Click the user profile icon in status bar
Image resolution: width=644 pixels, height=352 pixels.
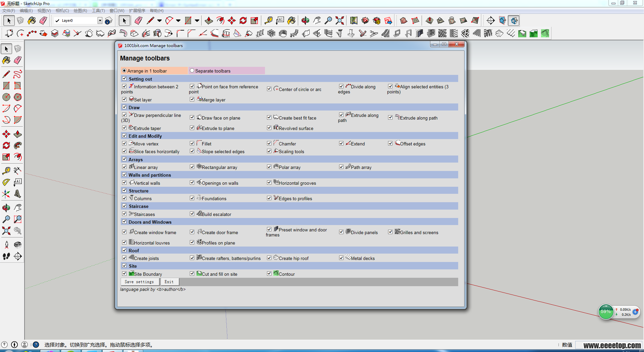pyautogui.click(x=24, y=345)
